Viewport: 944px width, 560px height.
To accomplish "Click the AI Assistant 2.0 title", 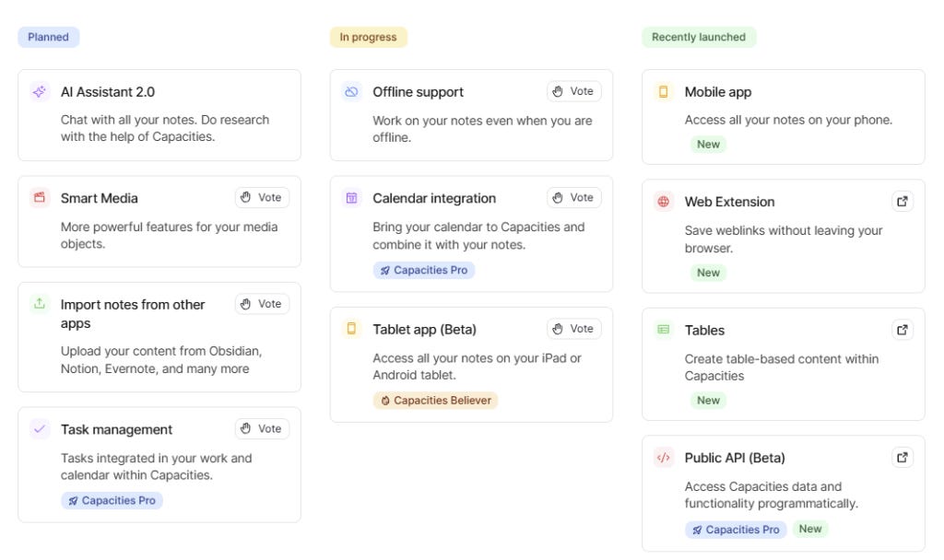I will [x=108, y=92].
